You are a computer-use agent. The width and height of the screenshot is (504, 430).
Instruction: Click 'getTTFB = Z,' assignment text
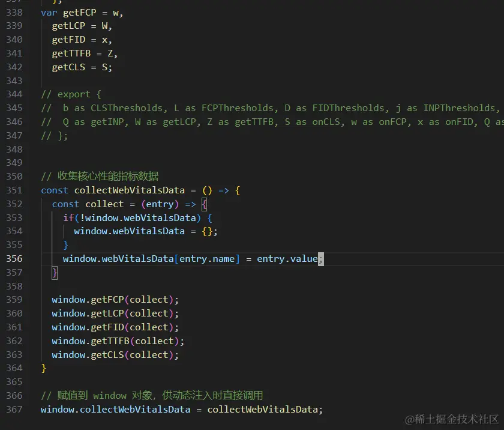(85, 53)
